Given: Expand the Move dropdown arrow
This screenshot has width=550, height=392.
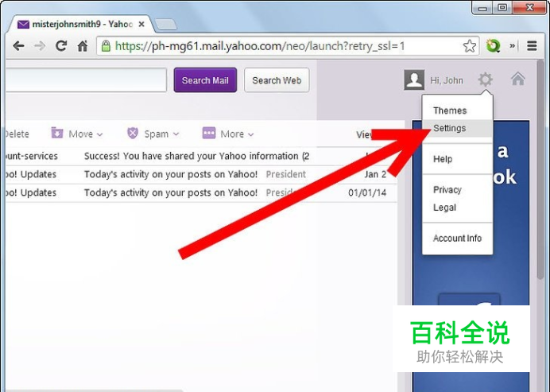Looking at the screenshot, I should tap(99, 134).
